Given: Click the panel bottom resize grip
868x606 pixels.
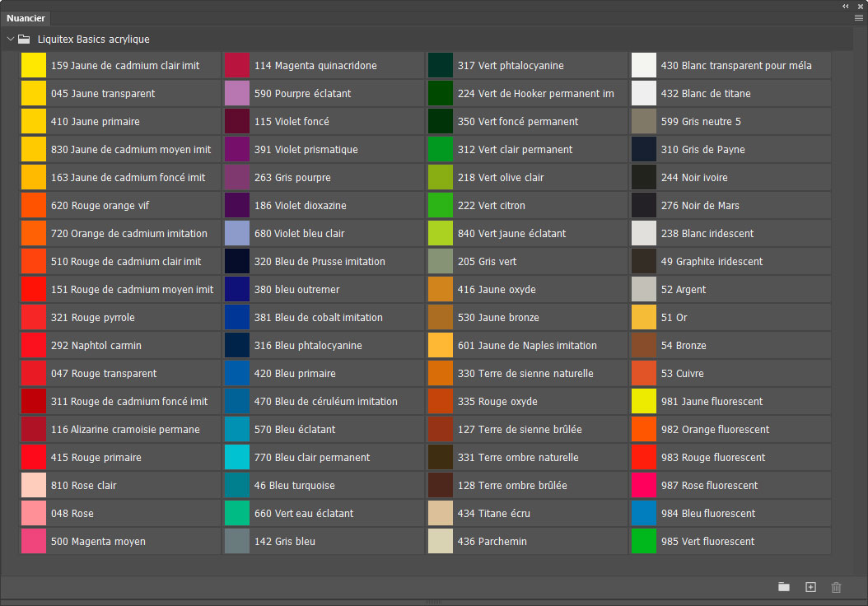Looking at the screenshot, I should coord(433,602).
